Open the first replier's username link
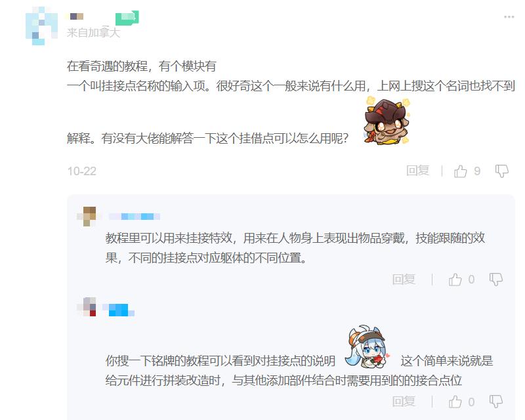Viewport: 525px width, 420px height. coord(135,217)
